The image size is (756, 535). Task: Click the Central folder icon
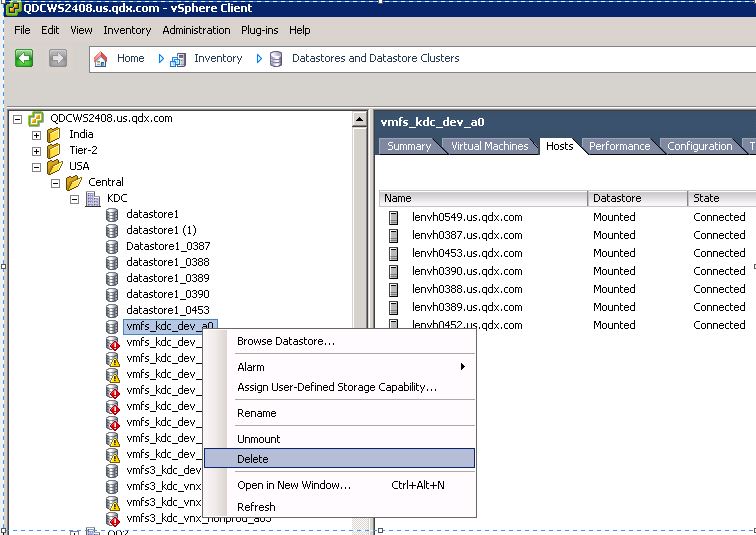tap(74, 183)
